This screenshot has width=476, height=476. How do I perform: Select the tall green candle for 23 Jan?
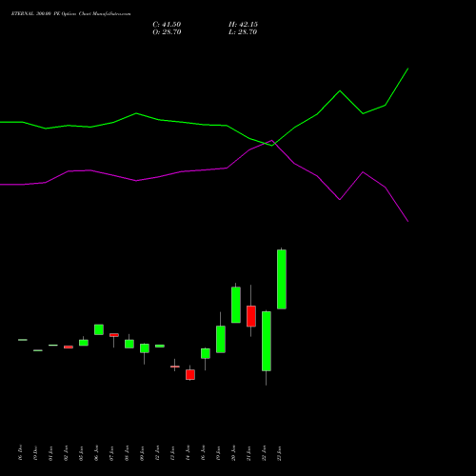pos(282,279)
